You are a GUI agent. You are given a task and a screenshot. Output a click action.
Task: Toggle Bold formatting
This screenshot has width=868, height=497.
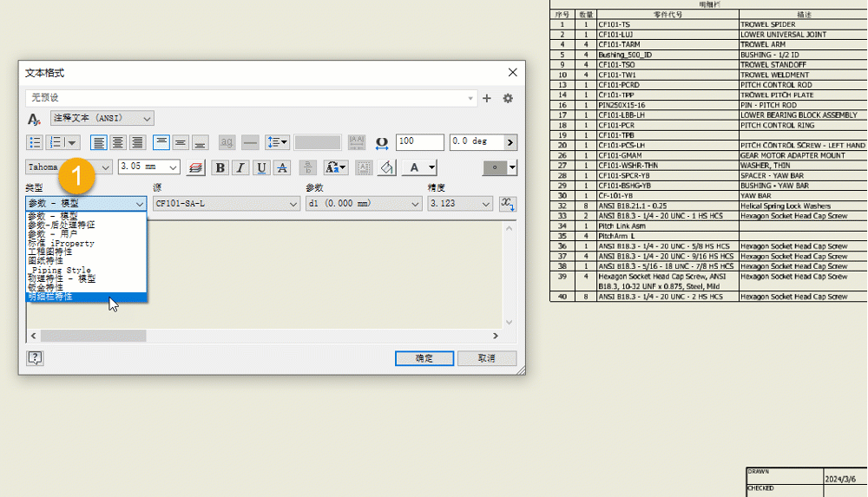[x=220, y=167]
